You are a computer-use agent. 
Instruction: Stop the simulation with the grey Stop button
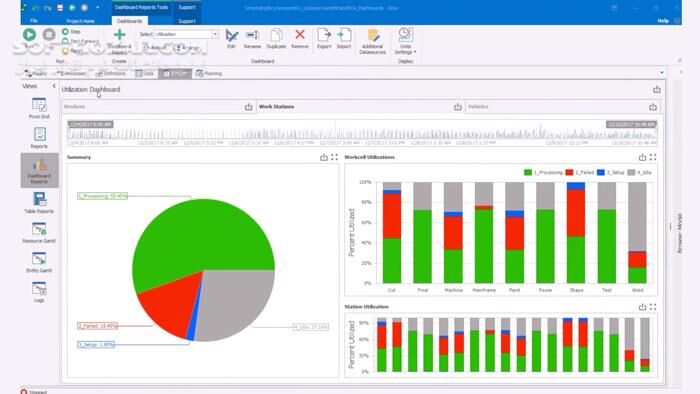[x=49, y=35]
